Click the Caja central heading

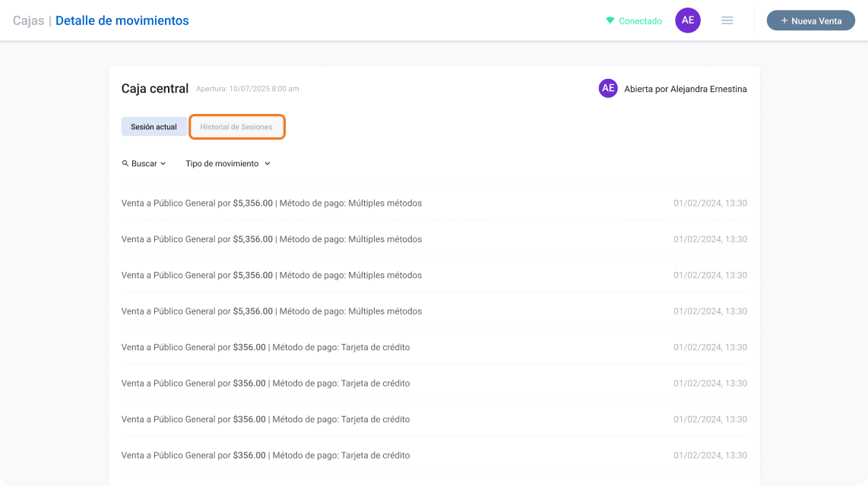click(155, 88)
